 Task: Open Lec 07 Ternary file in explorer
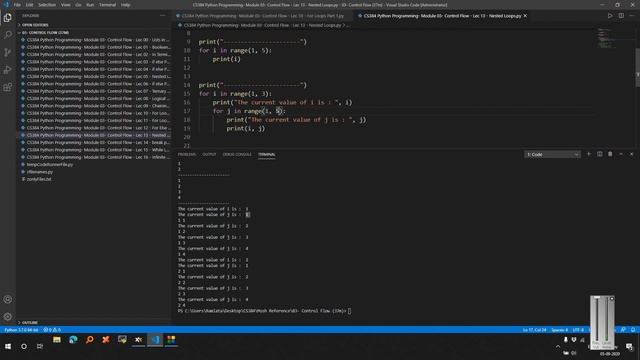[95, 91]
